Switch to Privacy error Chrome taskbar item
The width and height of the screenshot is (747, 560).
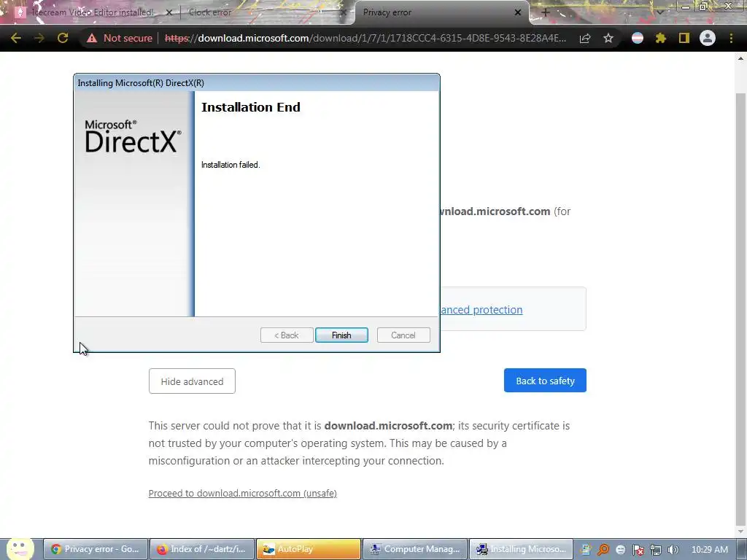[x=96, y=549]
